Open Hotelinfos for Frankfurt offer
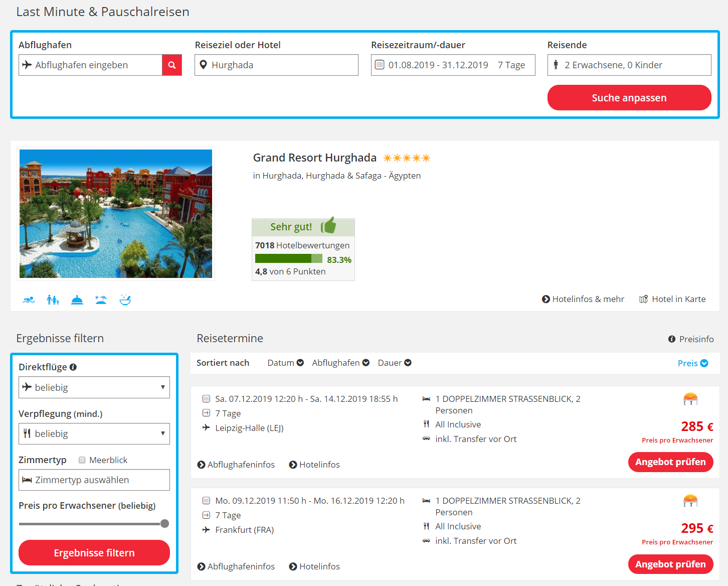Screen dimensions: 728x586 tap(314, 566)
